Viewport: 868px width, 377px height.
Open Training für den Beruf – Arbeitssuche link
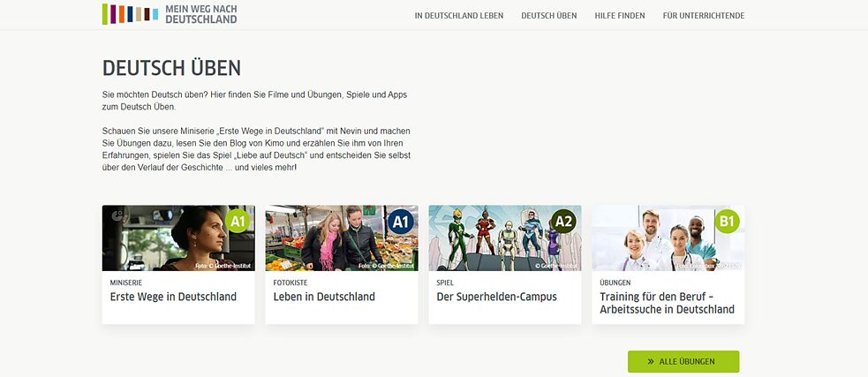coord(667,303)
